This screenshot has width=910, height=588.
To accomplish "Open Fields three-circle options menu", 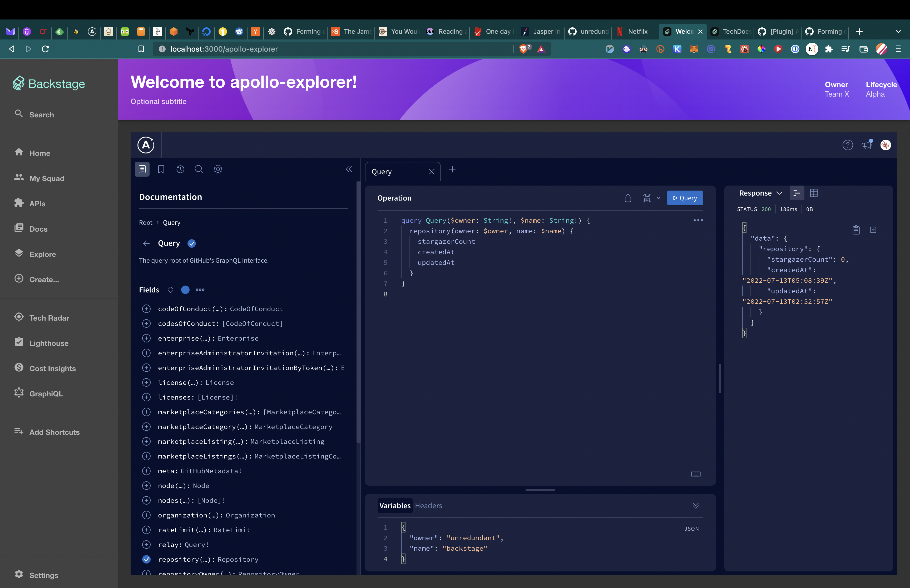I will [200, 290].
